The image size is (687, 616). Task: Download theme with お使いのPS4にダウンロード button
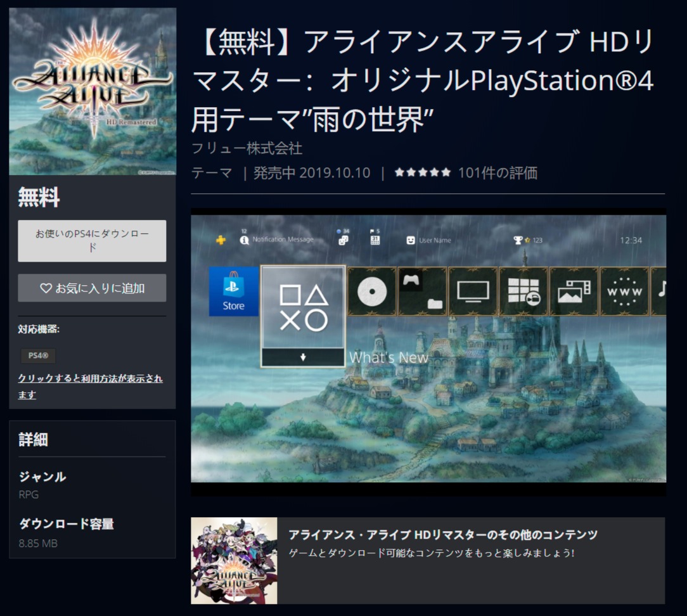click(92, 241)
